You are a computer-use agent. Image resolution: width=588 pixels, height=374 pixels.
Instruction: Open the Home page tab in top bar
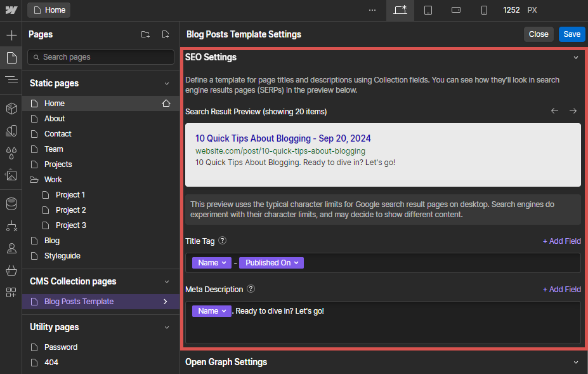49,10
